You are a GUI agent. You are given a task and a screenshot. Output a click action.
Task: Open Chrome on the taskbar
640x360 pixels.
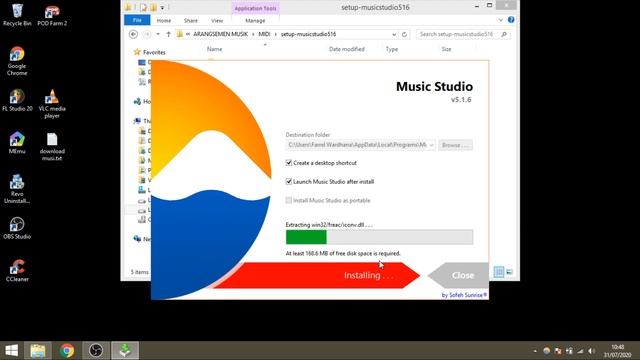(x=67, y=351)
